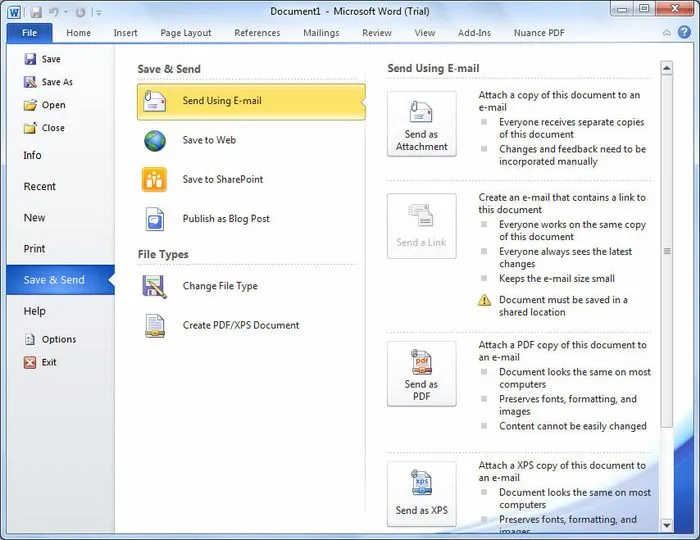Image resolution: width=700 pixels, height=540 pixels.
Task: Click the Undo icon in Quick Access Toolbar
Action: click(54, 12)
